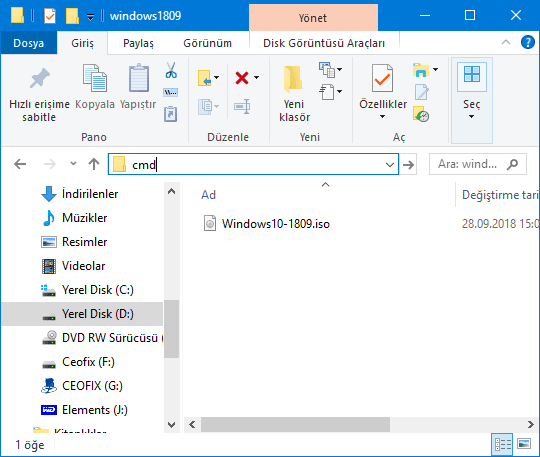
Task: Select Yerel Disk (D:)
Action: pyautogui.click(x=82, y=314)
